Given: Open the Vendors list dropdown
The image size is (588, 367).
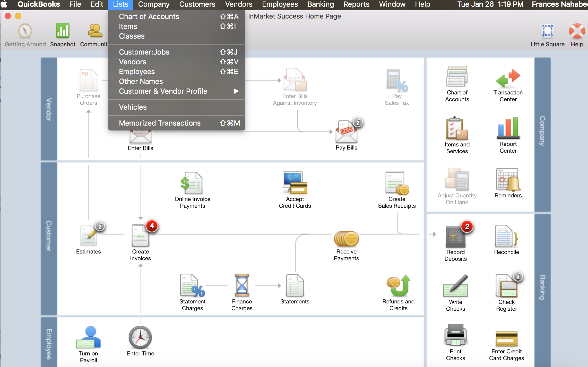Looking at the screenshot, I should 132,62.
